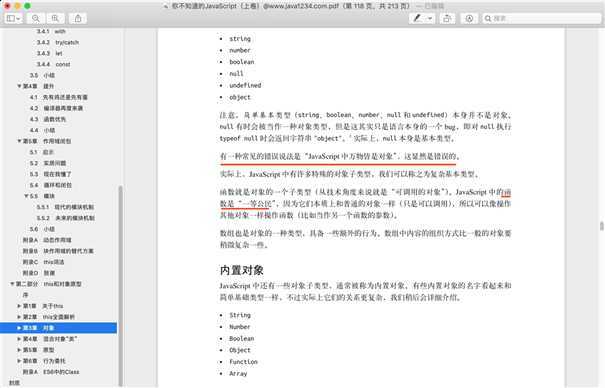Open 附录A ES6中的Class entry
Image resolution: width=605 pixels, height=388 pixels.
coord(51,372)
